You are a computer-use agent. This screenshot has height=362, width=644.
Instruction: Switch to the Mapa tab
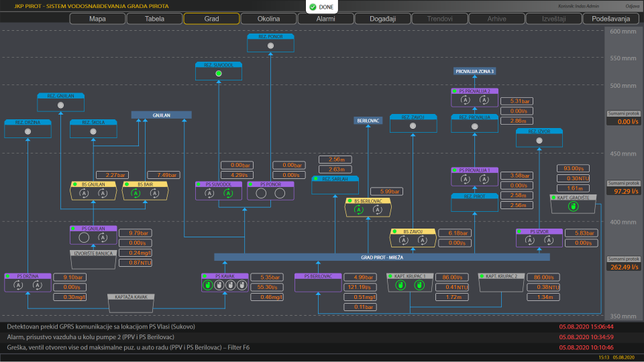tap(97, 19)
